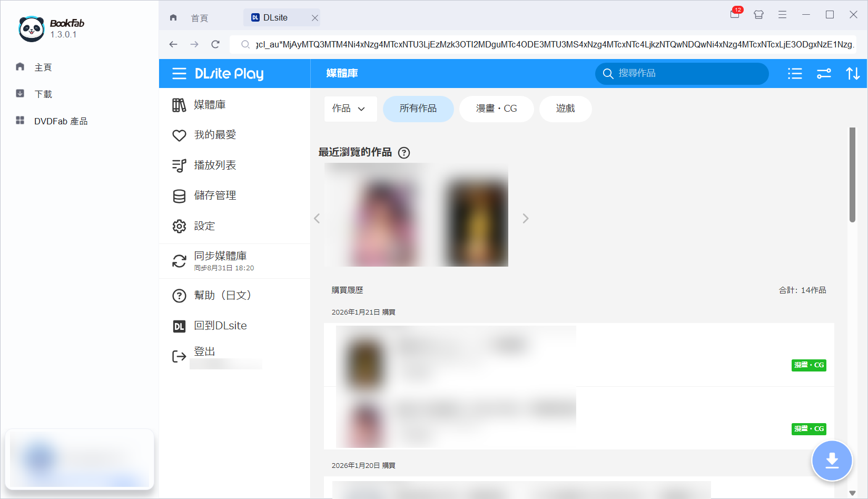Open the DLsite Play hamburger menu
The width and height of the screenshot is (868, 499).
click(x=179, y=74)
